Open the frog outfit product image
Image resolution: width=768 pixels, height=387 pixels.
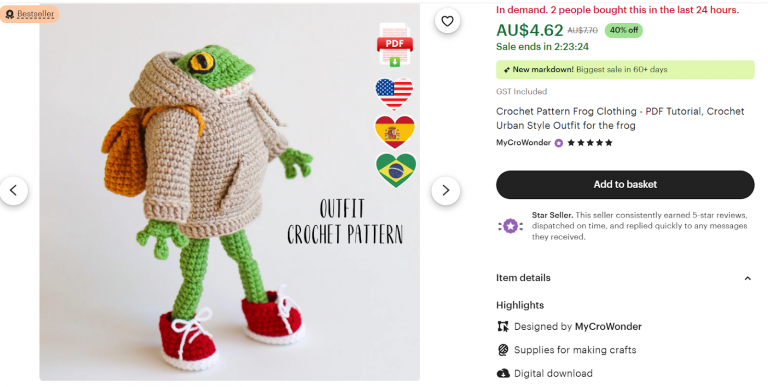[x=229, y=192]
